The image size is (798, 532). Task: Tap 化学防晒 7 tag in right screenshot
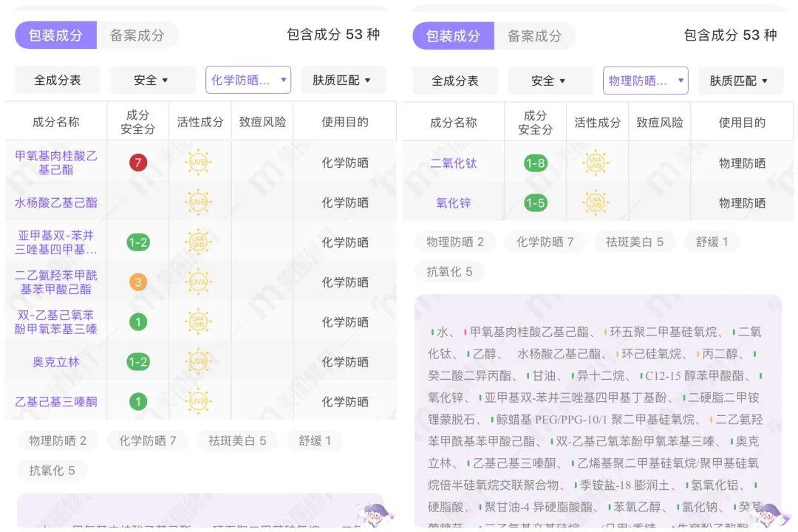(x=545, y=242)
